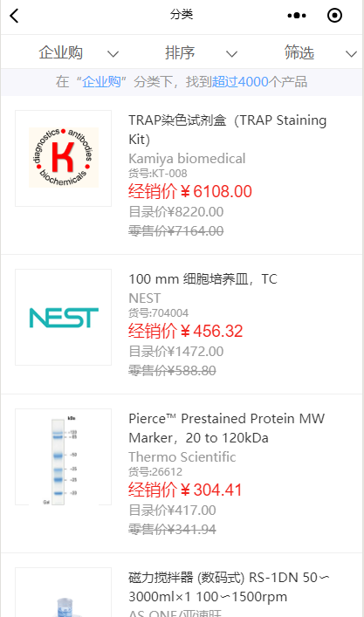Viewport: 364px width, 617px height.
Task: View the Pierce protein marker gel image
Action: [64, 456]
